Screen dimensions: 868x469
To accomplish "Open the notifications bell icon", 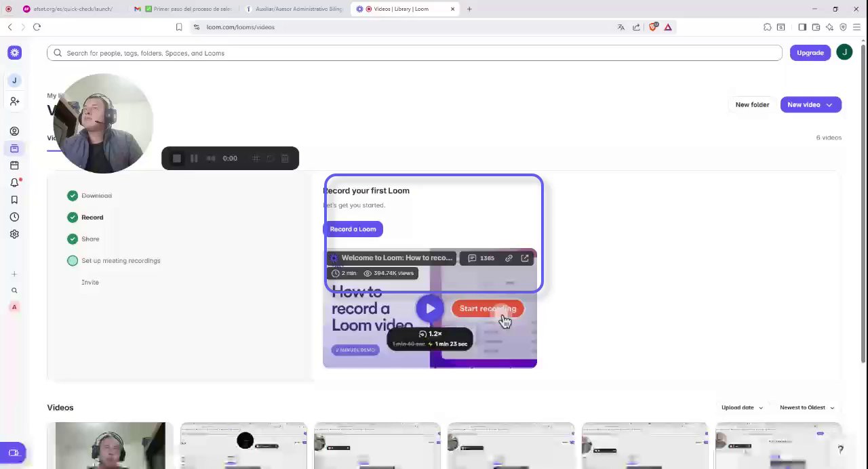I will 14,182.
